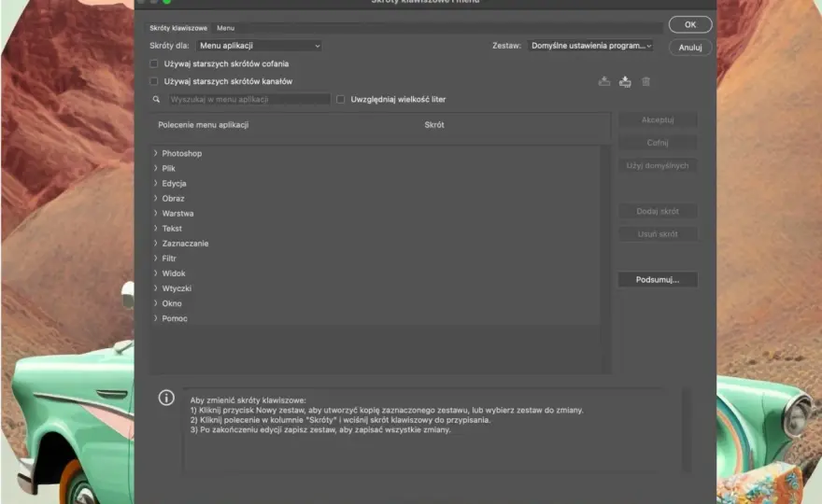Screen dimensions: 822x504
Task: Toggle Używaj starszych skrótów kanałów checkbox
Action: [153, 81]
